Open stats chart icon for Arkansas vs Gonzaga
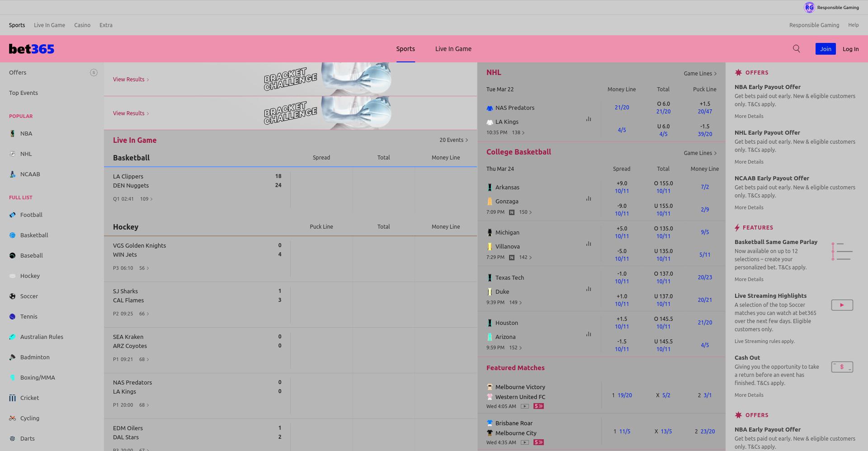The width and height of the screenshot is (868, 451). 589,198
